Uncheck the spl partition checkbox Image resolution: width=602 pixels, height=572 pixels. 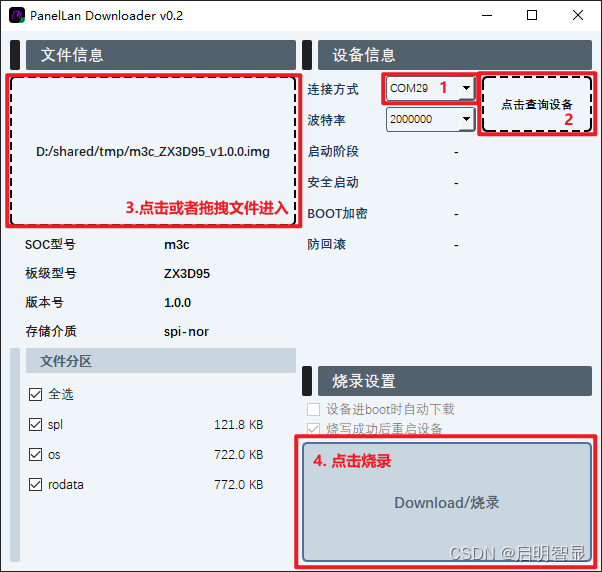(x=35, y=425)
